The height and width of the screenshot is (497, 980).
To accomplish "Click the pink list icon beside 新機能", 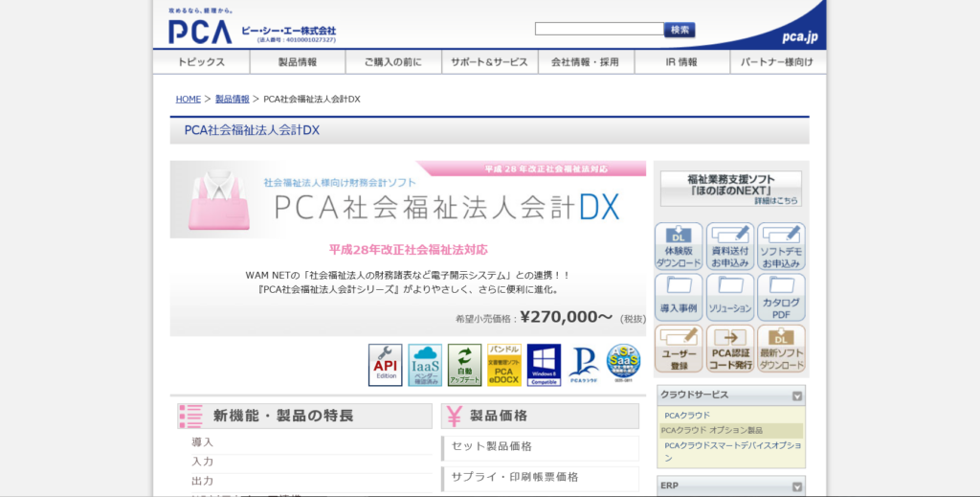I will [x=191, y=417].
